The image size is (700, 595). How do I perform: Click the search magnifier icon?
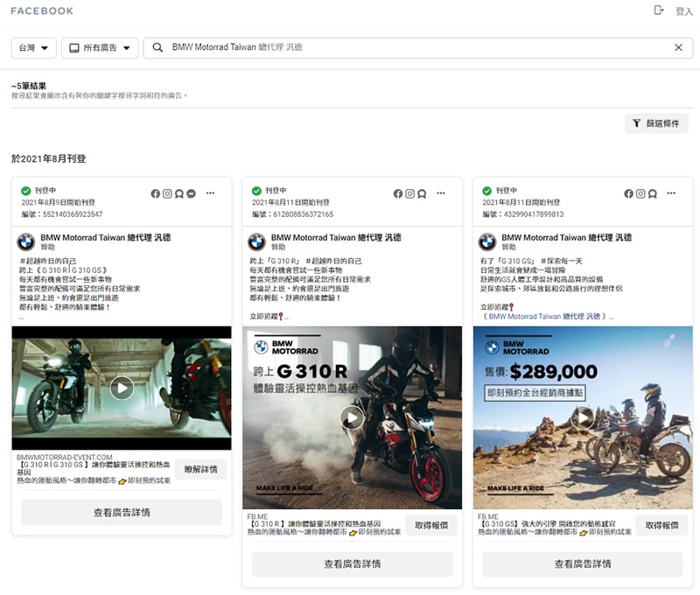coord(157,47)
